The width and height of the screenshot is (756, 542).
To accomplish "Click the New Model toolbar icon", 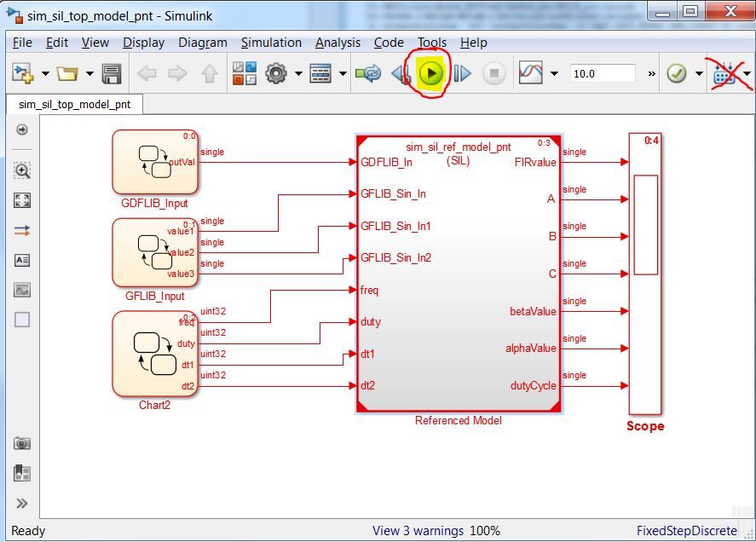I will 23,74.
